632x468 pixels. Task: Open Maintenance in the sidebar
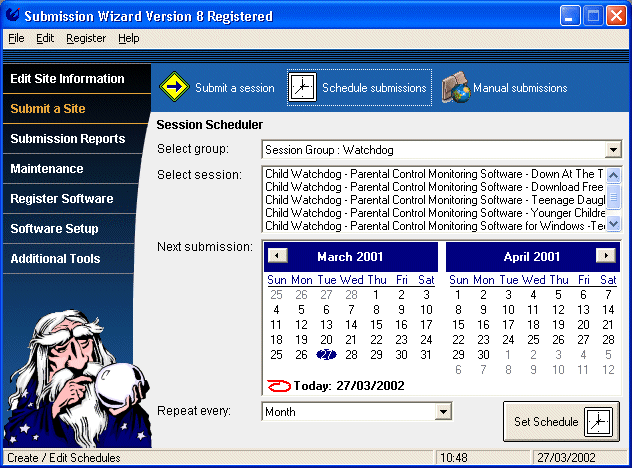(73, 168)
